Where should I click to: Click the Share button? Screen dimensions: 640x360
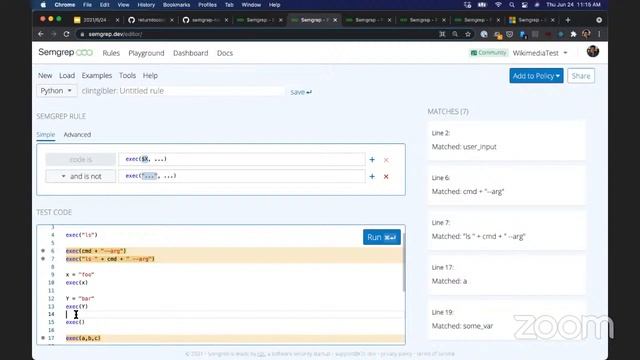[581, 76]
